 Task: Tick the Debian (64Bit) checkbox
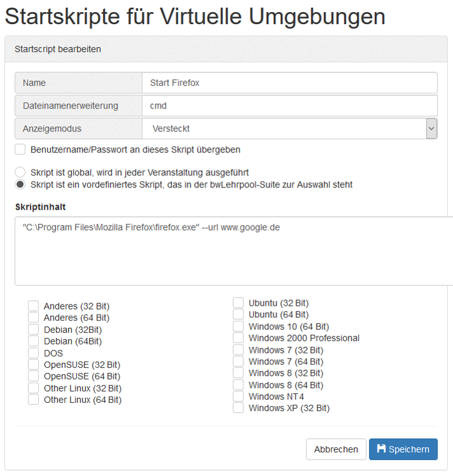click(34, 341)
